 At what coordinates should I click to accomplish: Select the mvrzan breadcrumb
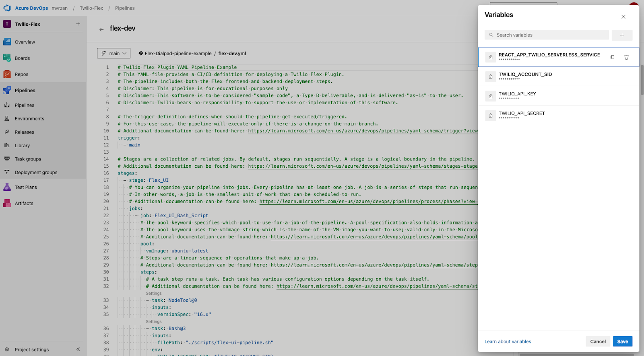tap(60, 8)
